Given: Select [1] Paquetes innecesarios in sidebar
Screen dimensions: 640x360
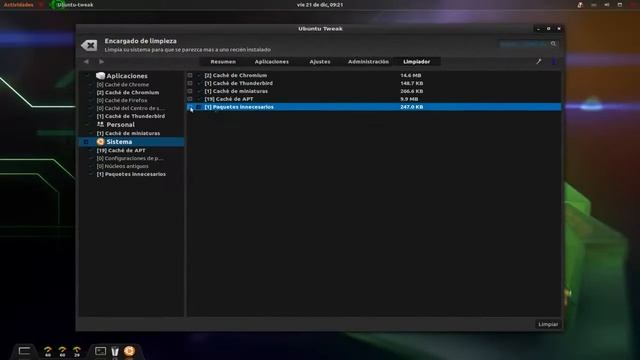Looking at the screenshot, I should pyautogui.click(x=131, y=174).
